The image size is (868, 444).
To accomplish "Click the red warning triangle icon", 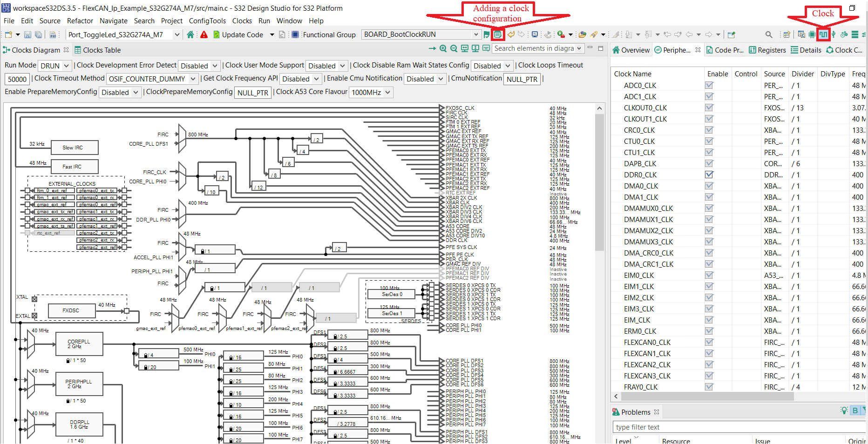I will pyautogui.click(x=204, y=34).
